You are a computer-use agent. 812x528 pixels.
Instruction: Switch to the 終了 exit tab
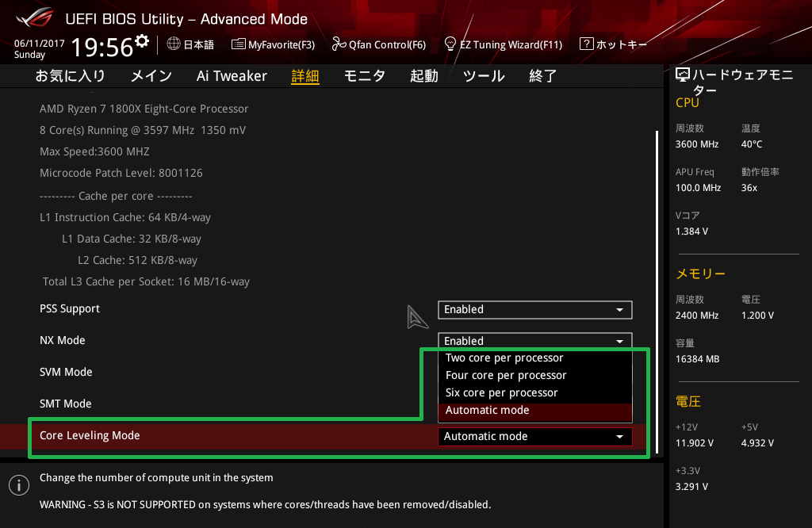click(x=542, y=76)
